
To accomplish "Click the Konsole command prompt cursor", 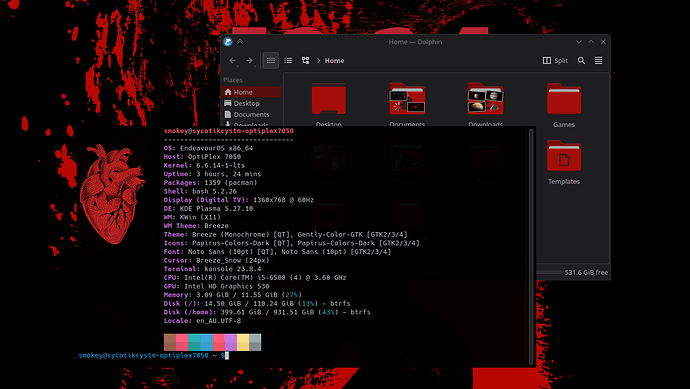I will pos(227,355).
